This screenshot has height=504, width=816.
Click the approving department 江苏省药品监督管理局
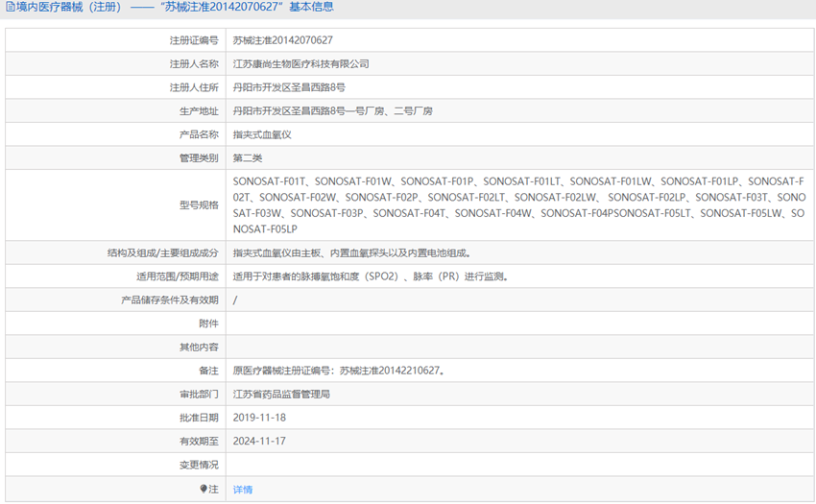point(281,395)
